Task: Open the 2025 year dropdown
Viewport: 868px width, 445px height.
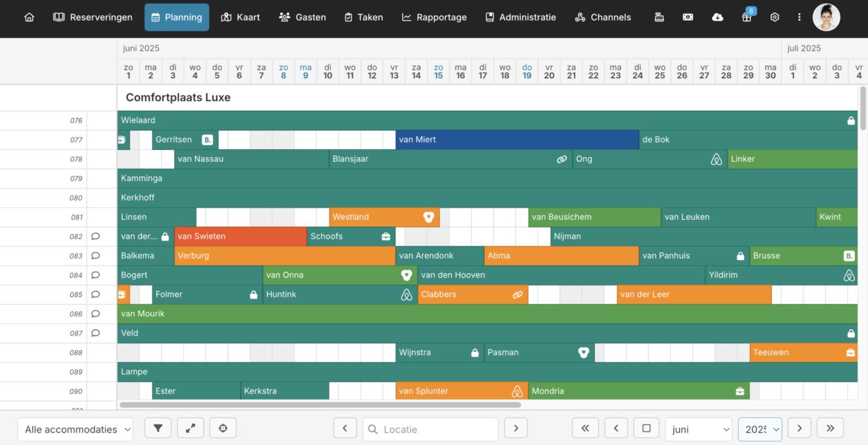Action: [760, 429]
